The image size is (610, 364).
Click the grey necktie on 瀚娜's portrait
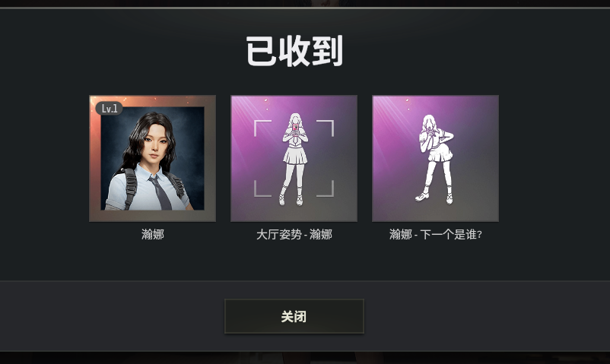click(x=161, y=193)
